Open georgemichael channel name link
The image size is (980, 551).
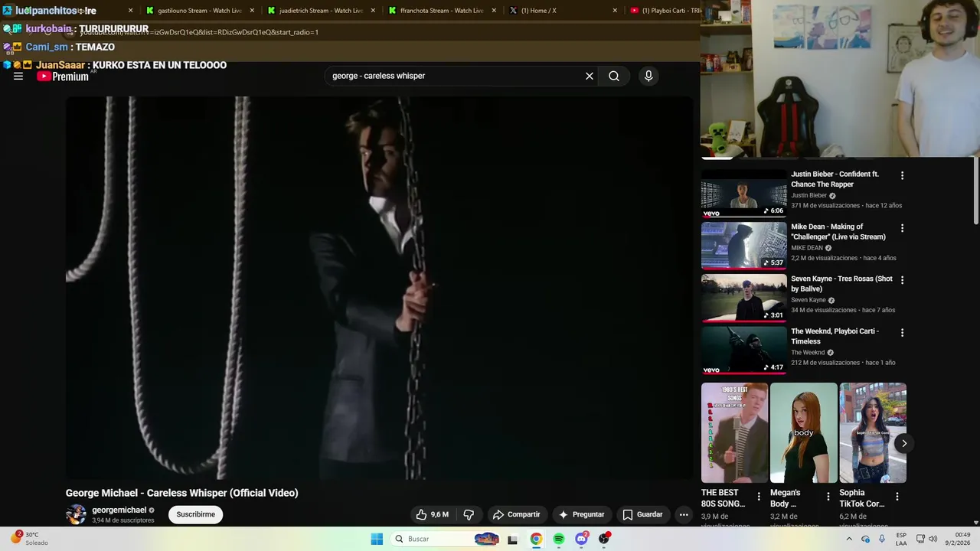click(x=119, y=510)
